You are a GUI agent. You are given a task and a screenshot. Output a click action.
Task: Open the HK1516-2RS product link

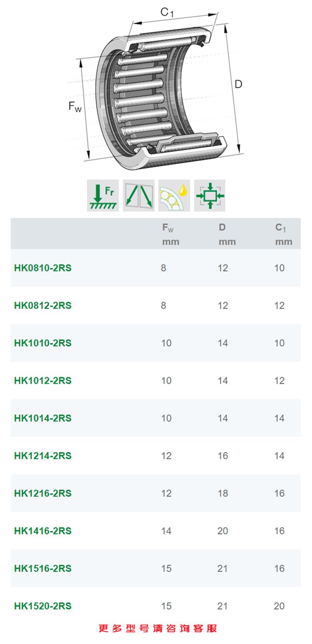[43, 568]
